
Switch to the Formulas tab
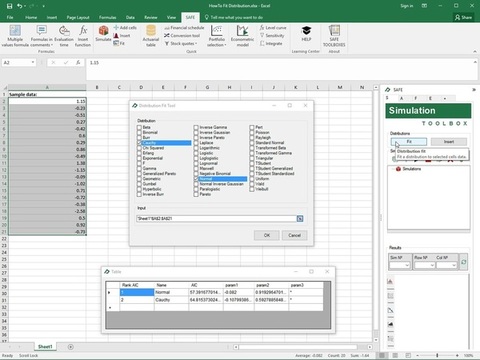click(x=107, y=17)
